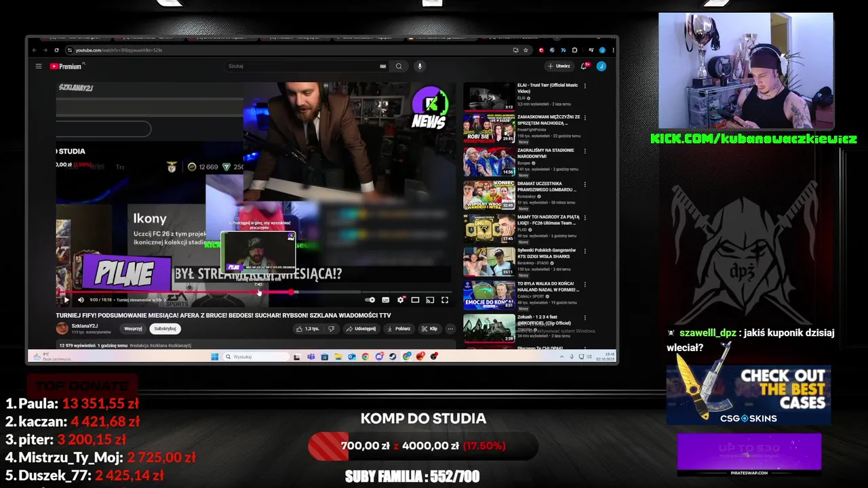Viewport: 868px width, 488px height.
Task: Open video player settings gear
Action: (x=401, y=300)
